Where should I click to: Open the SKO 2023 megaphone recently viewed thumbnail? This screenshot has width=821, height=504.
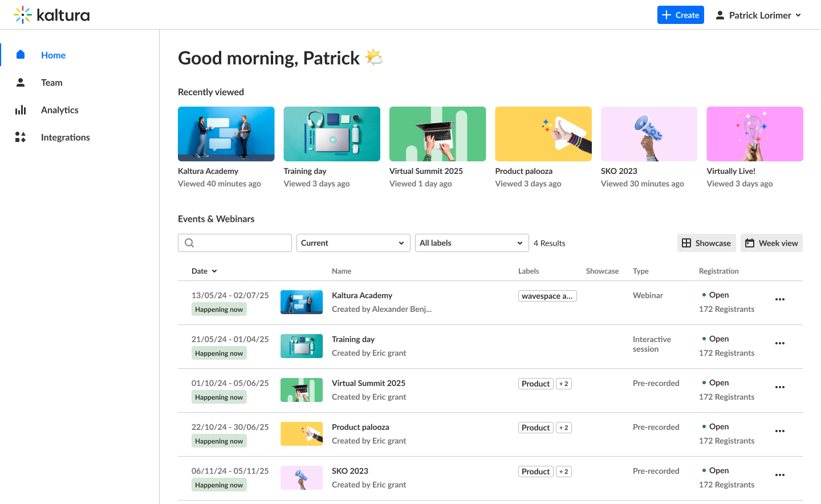[649, 134]
